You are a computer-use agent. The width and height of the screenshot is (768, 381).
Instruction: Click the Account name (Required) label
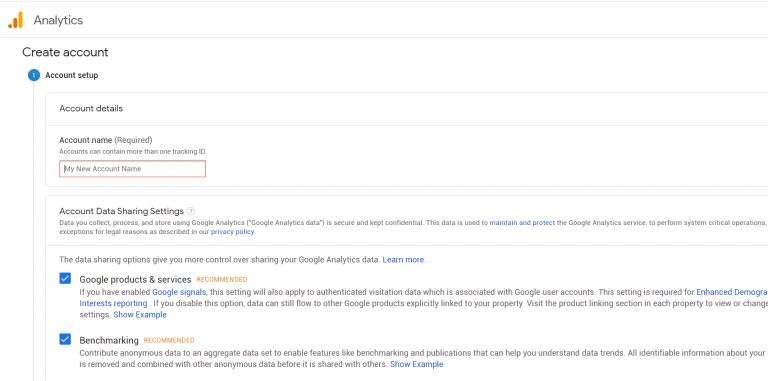pyautogui.click(x=106, y=140)
